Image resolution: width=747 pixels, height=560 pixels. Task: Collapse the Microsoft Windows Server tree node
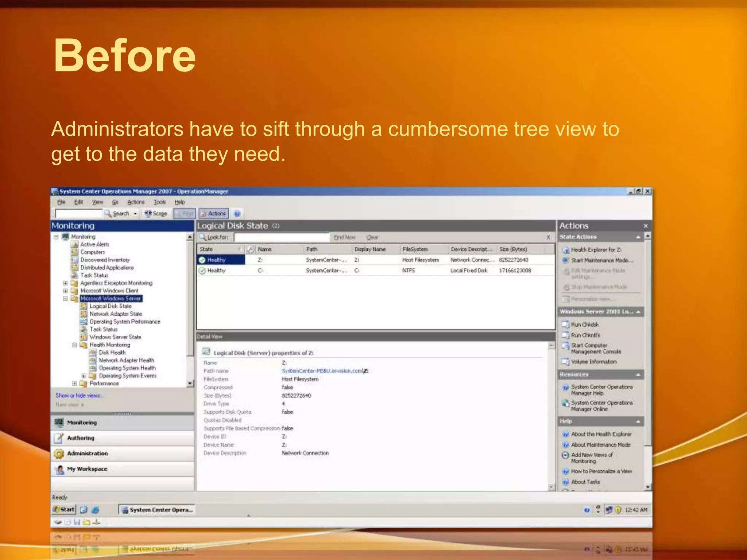click(x=65, y=299)
